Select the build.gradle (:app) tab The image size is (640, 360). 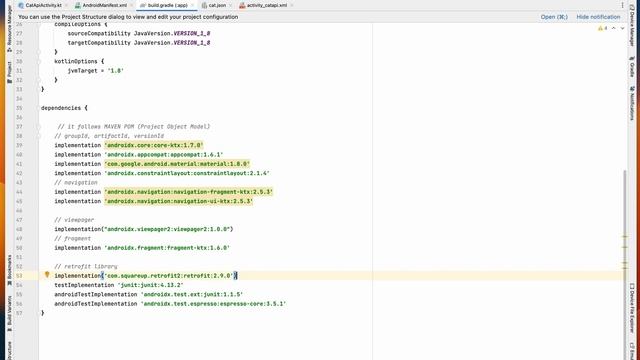(x=167, y=5)
